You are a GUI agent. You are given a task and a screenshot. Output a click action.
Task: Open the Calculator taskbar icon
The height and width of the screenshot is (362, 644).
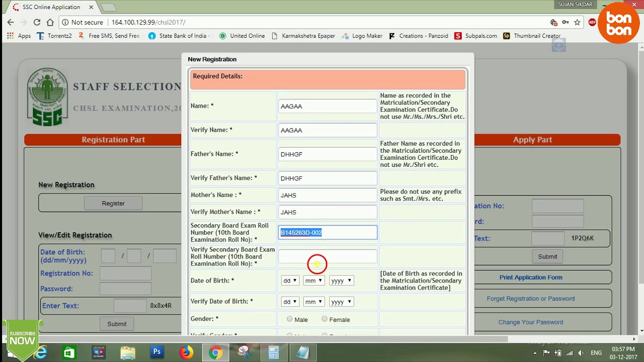[274, 352]
